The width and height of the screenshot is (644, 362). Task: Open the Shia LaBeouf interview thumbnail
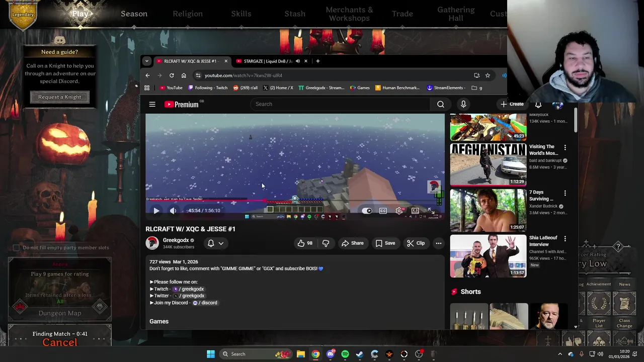pos(488,256)
